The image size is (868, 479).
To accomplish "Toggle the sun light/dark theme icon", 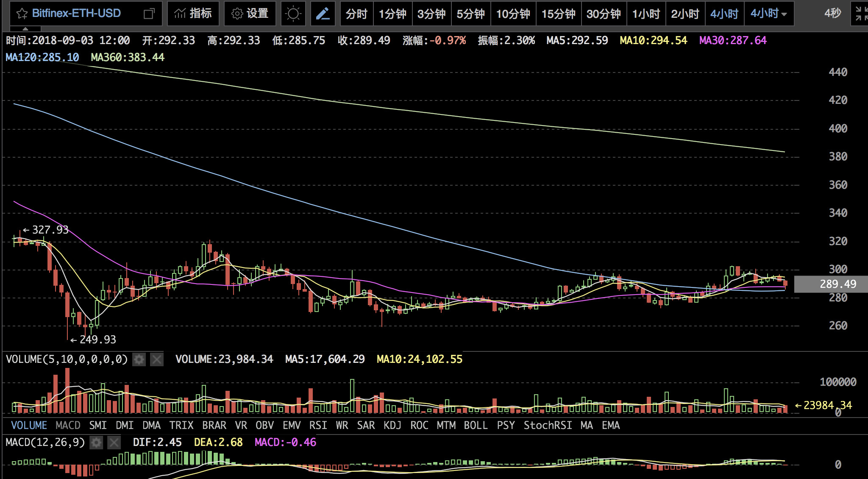I will tap(293, 14).
